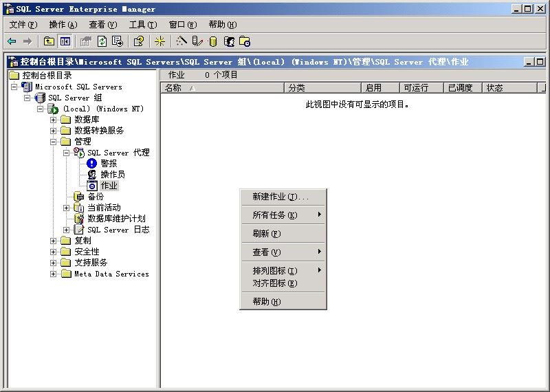Select 控制台根目录 root folder
This screenshot has width=550, height=392.
(x=41, y=76)
